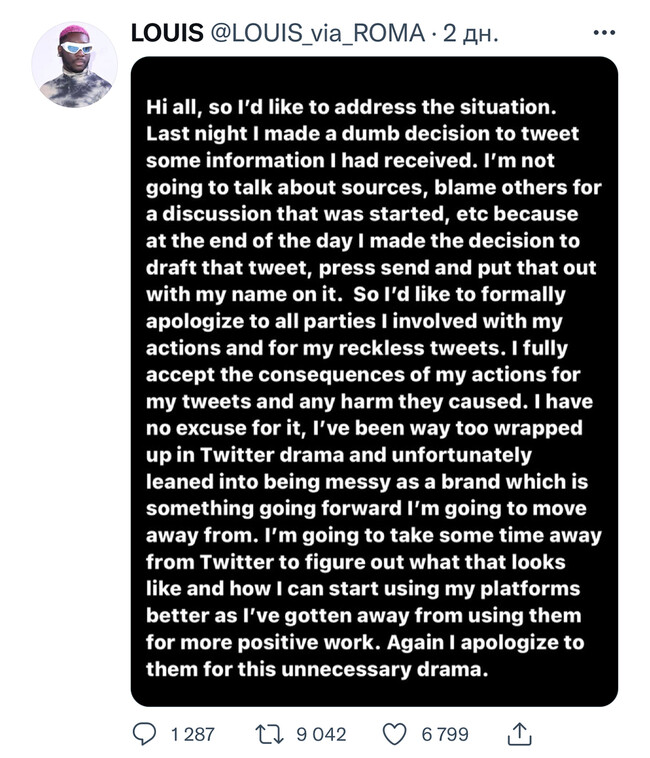
Task: Click the "Last night" sentence in image
Action: coord(190,132)
